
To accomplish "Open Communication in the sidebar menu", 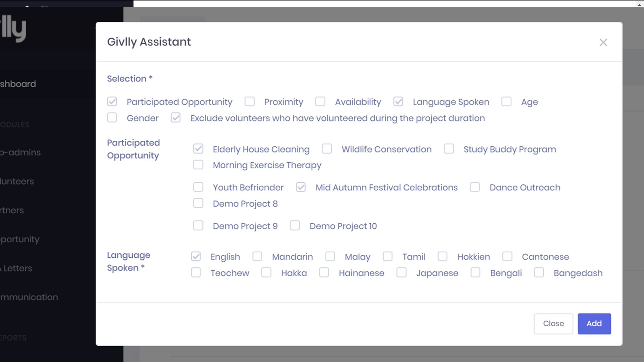I will point(29,297).
